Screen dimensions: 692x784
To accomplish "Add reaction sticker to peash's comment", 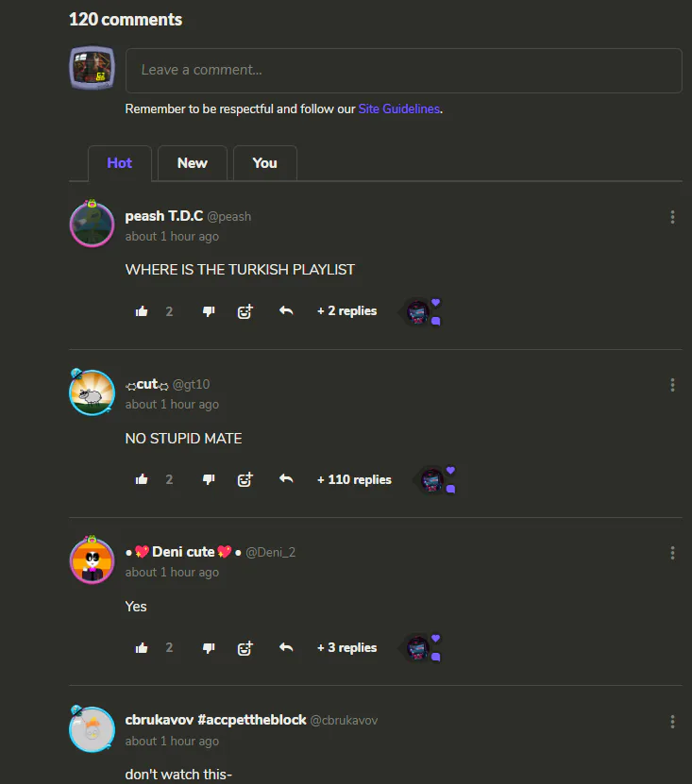I will click(x=245, y=311).
